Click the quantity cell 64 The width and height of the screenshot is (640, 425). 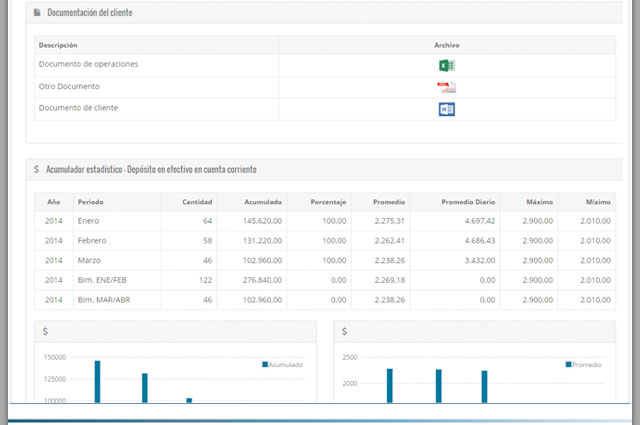[207, 221]
